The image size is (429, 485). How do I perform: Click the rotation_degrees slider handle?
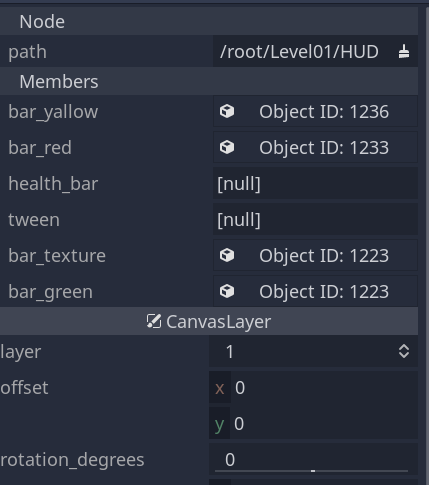[313, 471]
